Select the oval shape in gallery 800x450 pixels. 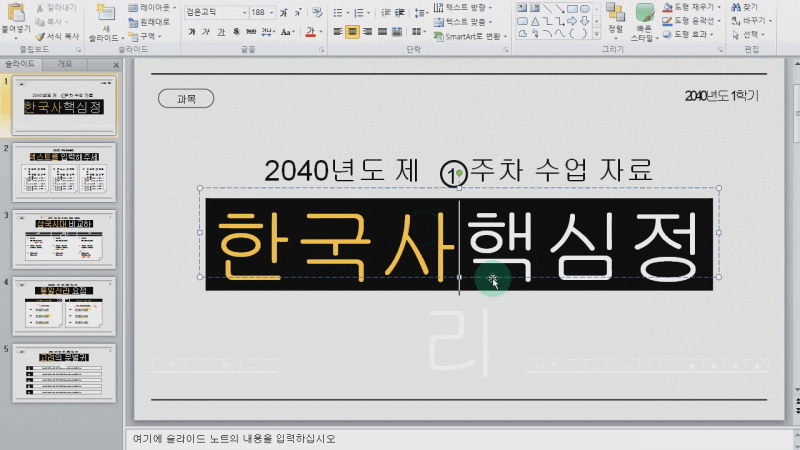point(585,9)
